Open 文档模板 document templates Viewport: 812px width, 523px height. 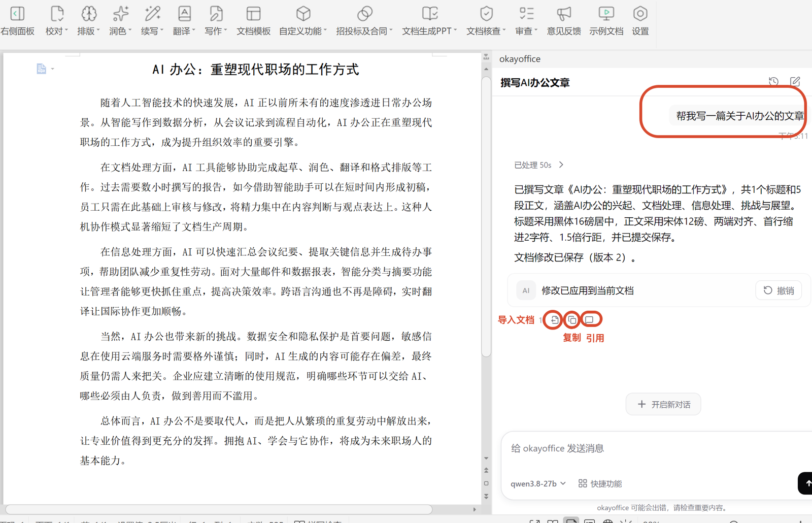pyautogui.click(x=253, y=21)
